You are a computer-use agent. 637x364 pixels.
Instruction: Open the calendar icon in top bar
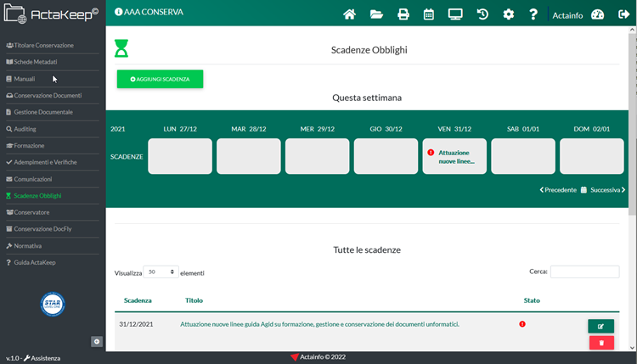click(429, 14)
